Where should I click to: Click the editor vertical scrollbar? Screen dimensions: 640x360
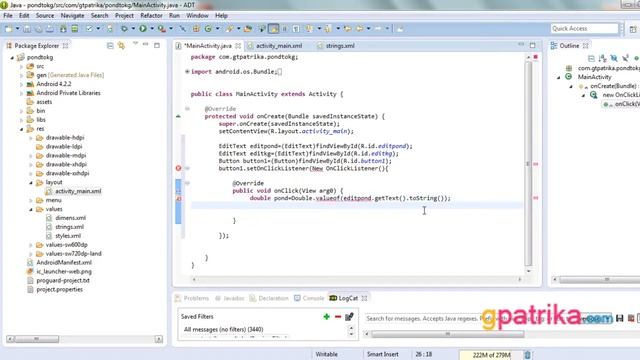point(529,163)
